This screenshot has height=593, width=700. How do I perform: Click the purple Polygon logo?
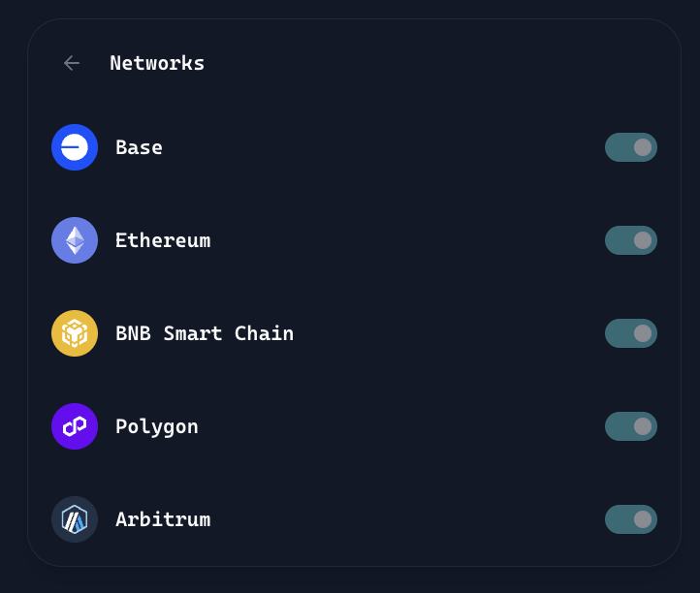[75, 426]
